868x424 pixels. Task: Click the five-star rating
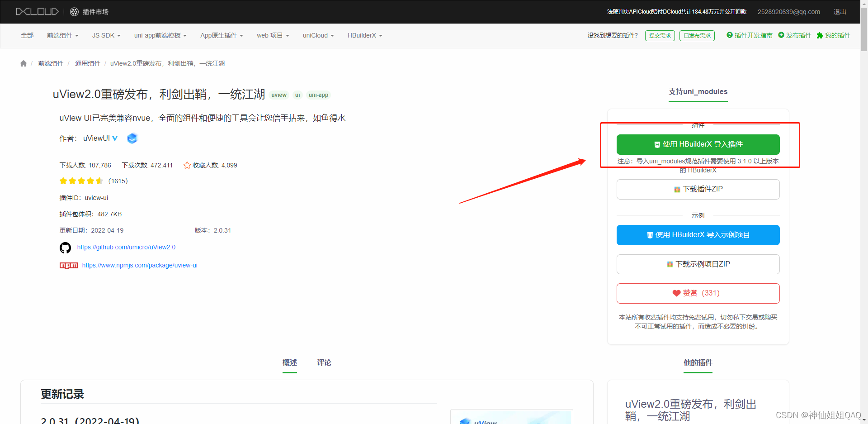coord(81,181)
